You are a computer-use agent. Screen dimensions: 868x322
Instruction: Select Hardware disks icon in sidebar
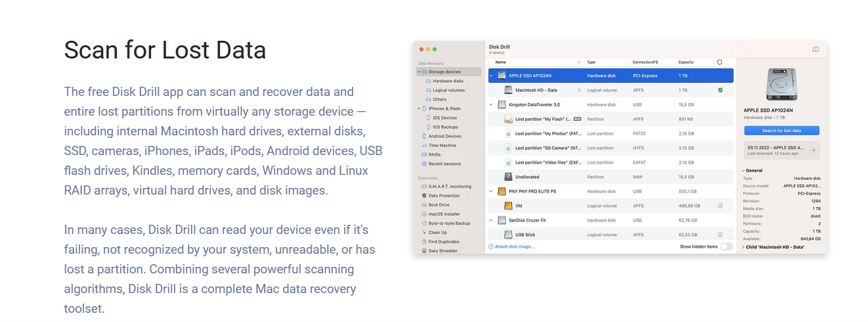(x=428, y=81)
